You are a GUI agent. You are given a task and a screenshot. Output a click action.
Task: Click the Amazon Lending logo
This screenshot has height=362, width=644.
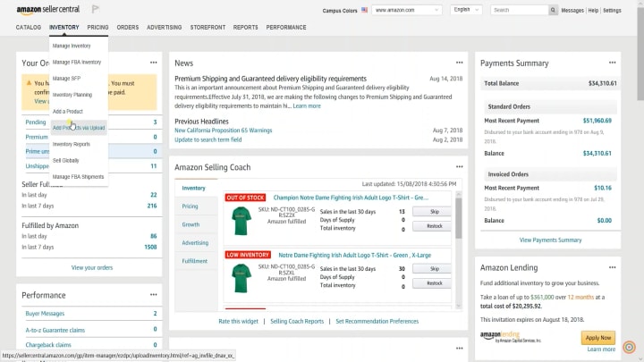pos(511,337)
